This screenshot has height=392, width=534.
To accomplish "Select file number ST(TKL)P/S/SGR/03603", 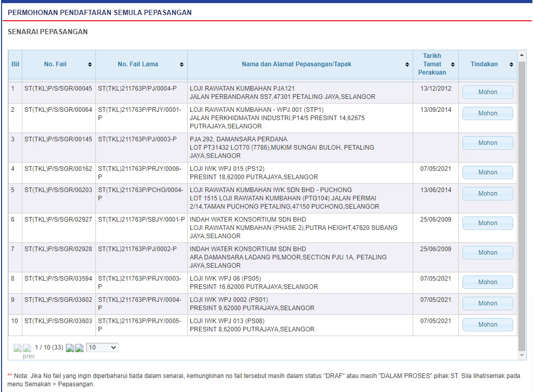I will [x=58, y=321].
